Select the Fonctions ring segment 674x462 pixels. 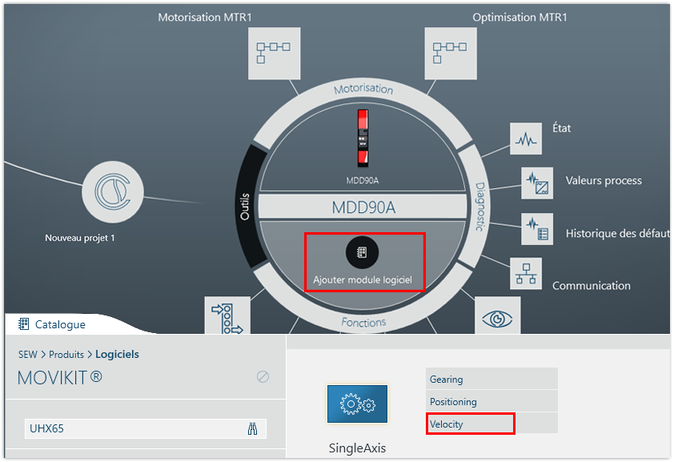pyautogui.click(x=364, y=322)
